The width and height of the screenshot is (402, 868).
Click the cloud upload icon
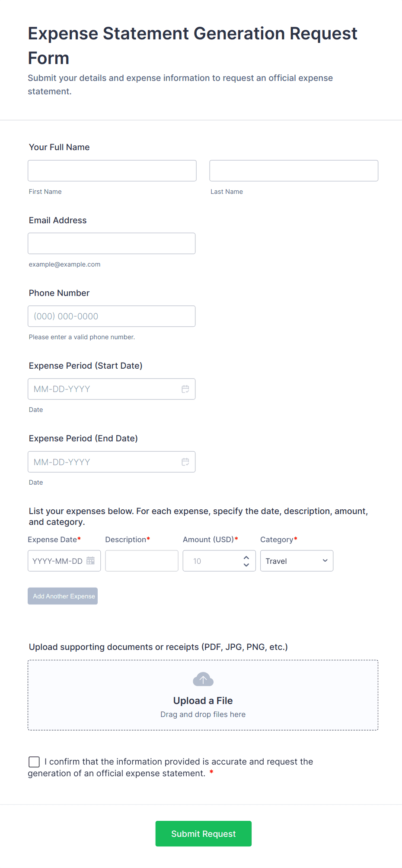click(203, 679)
